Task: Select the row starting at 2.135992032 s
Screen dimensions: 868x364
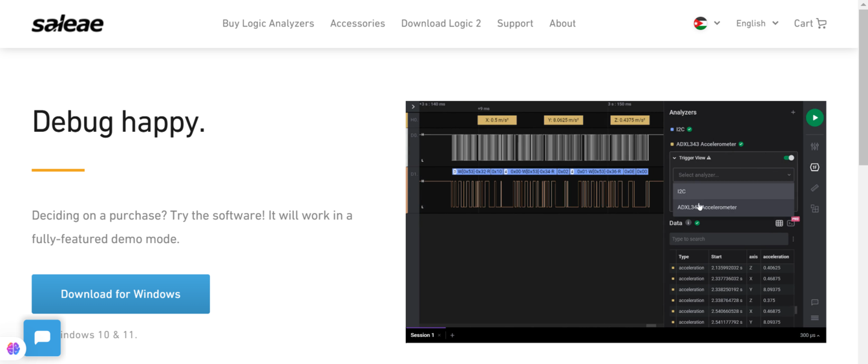Action: pos(731,268)
